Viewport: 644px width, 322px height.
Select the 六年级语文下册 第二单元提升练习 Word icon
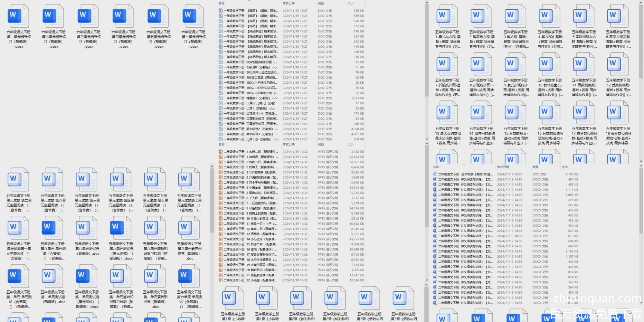click(x=19, y=16)
